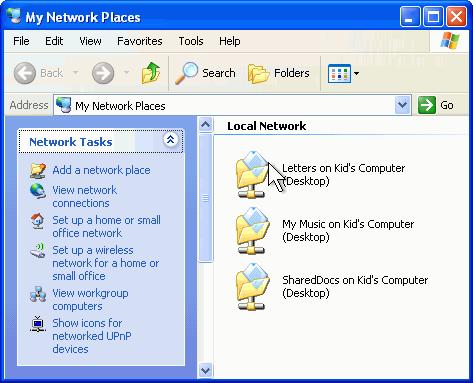Open the Forward history dropdown arrow
The image size is (473, 383).
pyautogui.click(x=126, y=72)
